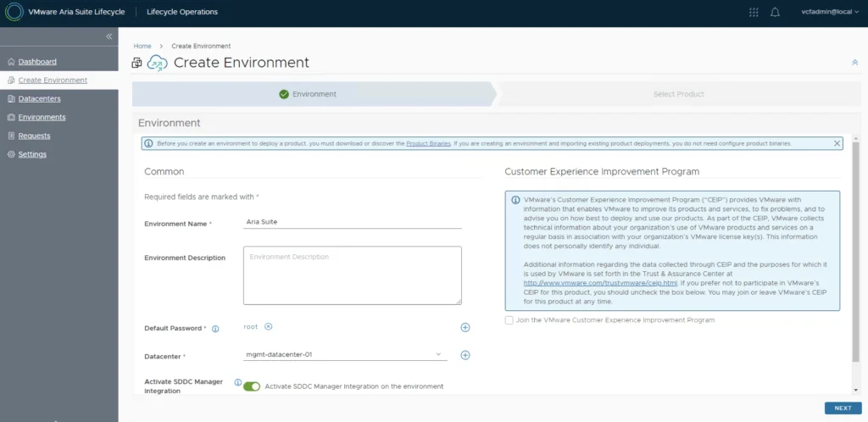Click the Lifecycle Operations header text
The image size is (868, 422).
pos(182,12)
